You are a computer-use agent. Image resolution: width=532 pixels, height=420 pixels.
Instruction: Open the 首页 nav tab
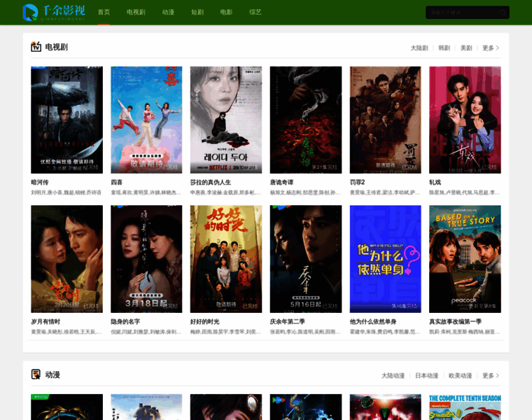(x=104, y=12)
